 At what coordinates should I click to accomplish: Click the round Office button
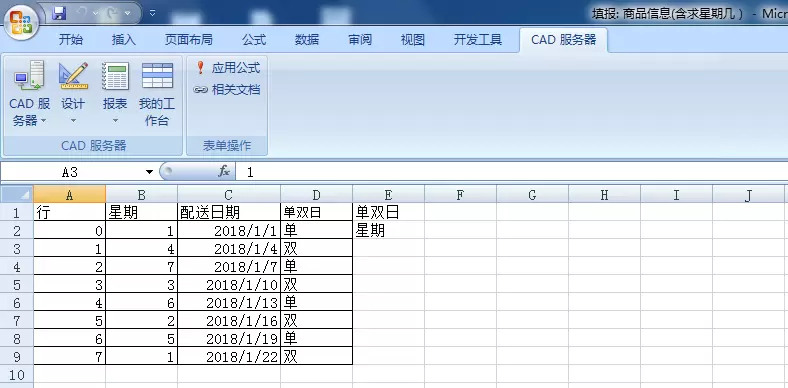(22, 23)
